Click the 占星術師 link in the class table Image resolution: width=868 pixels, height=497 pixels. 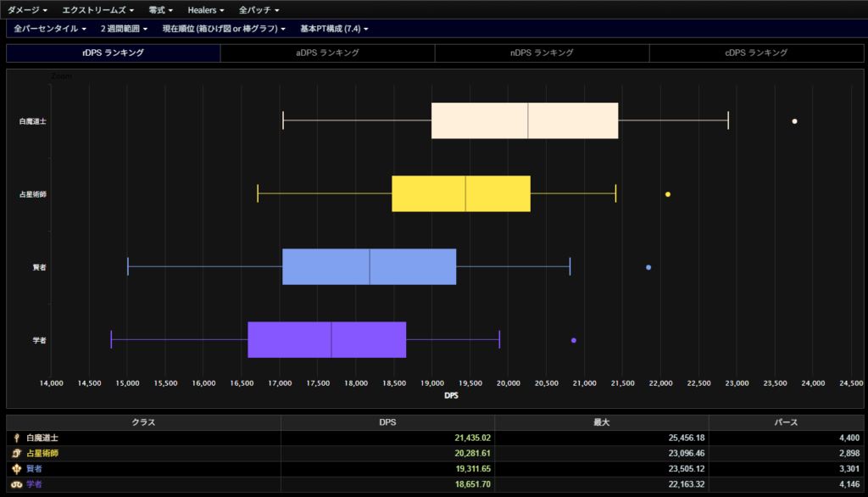click(42, 453)
